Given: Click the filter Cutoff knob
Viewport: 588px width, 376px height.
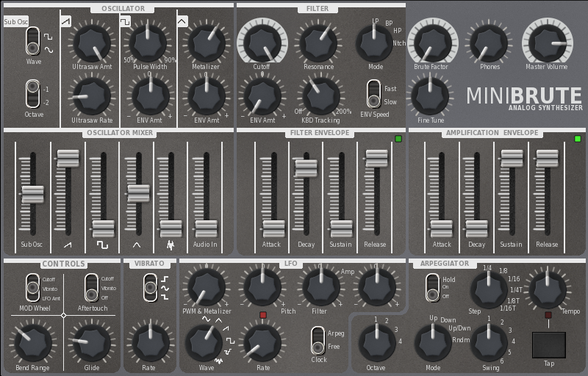Looking at the screenshot, I should pos(262,43).
